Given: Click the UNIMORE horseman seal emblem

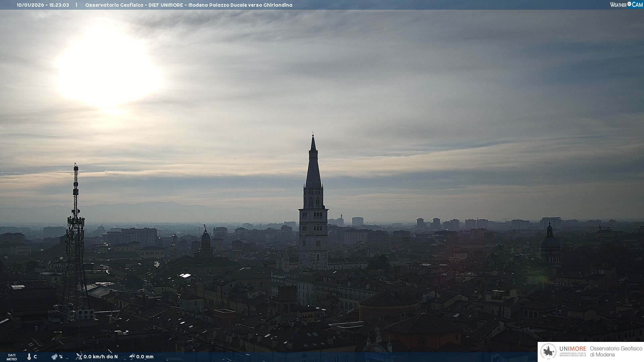Looking at the screenshot, I should tap(548, 352).
